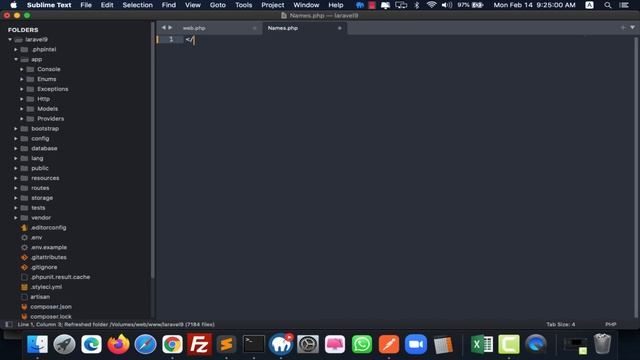Close the web.php tab
Image resolution: width=640 pixels, height=360 pixels.
(x=254, y=28)
